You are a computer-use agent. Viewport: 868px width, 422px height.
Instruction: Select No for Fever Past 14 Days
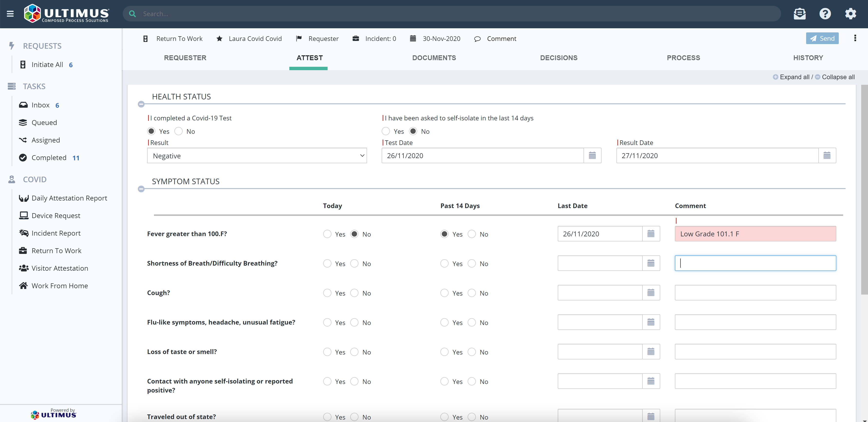point(472,234)
